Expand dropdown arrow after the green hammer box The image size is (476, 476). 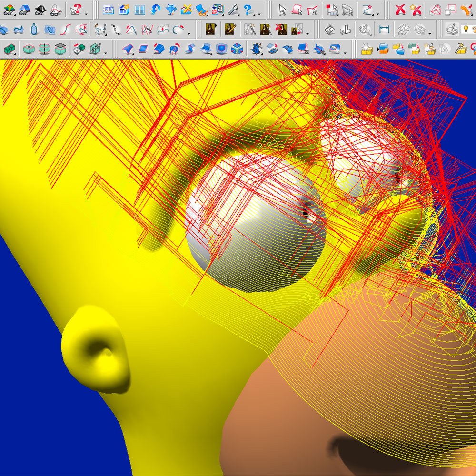coord(105,53)
